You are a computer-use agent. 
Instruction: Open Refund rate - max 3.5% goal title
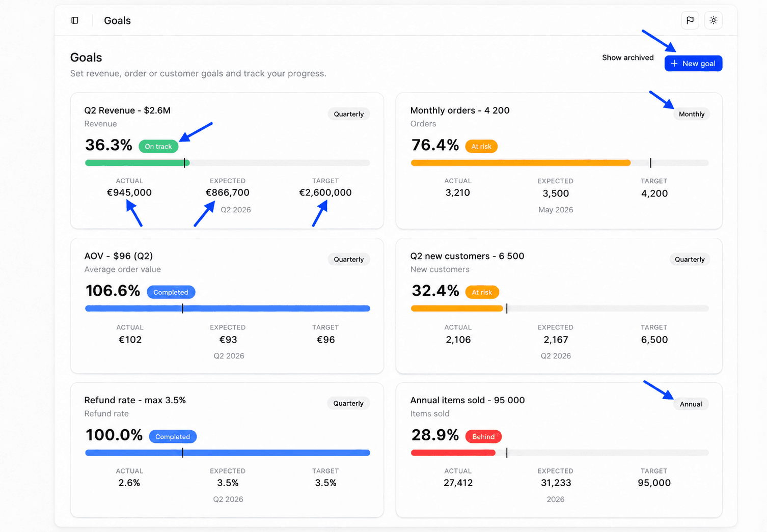[135, 400]
